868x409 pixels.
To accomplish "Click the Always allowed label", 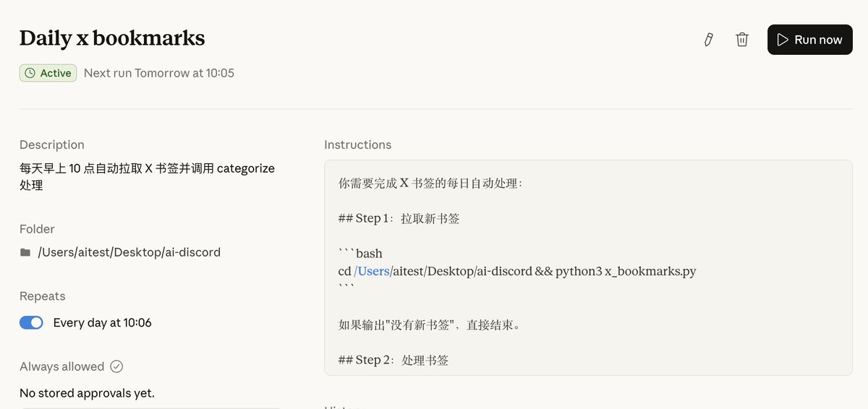I will point(62,366).
